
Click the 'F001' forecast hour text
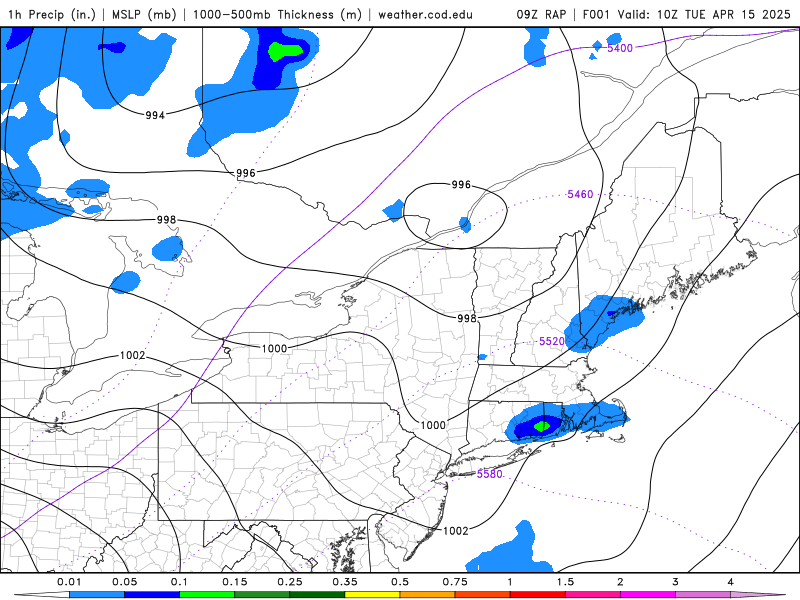tap(596, 14)
